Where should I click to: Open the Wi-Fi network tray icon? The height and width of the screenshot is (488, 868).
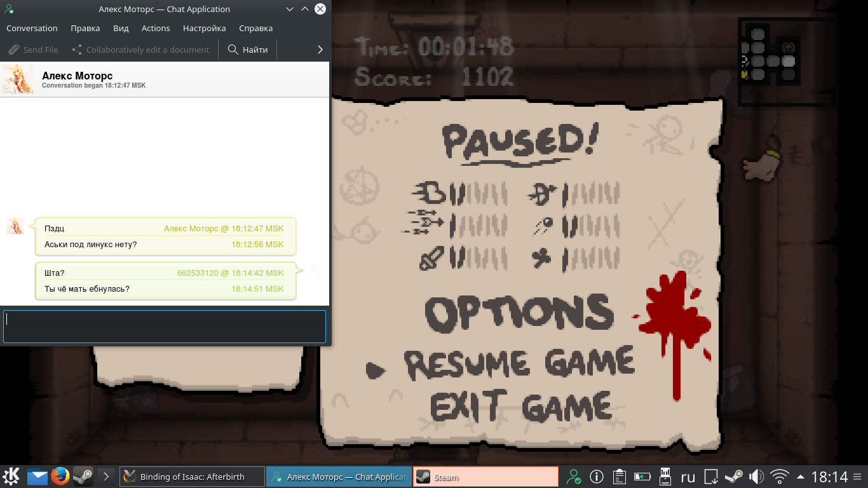click(x=779, y=476)
